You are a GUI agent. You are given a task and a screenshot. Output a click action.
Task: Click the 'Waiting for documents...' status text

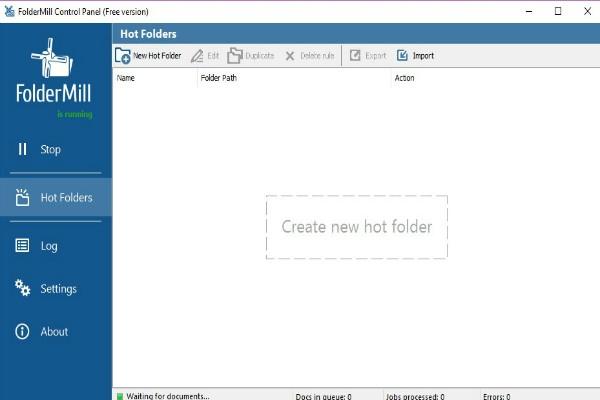click(168, 396)
